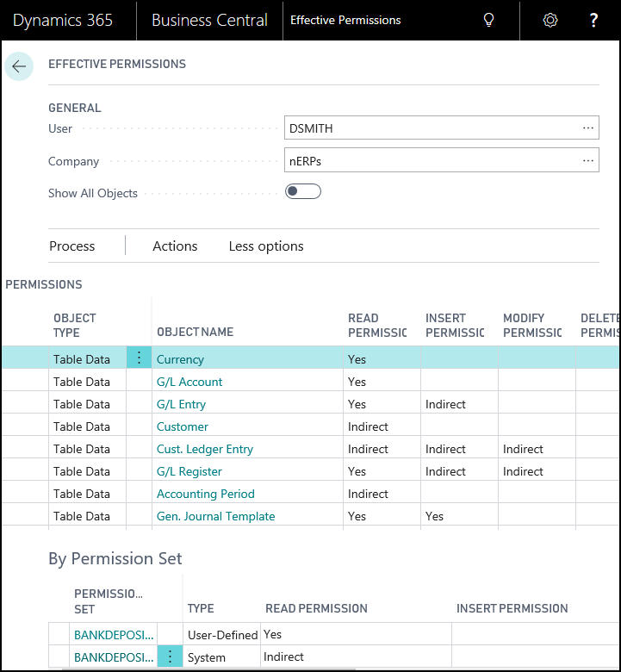Select Insert Permission Yes for Gen. Journal Template
This screenshot has width=621, height=672.
(x=459, y=516)
